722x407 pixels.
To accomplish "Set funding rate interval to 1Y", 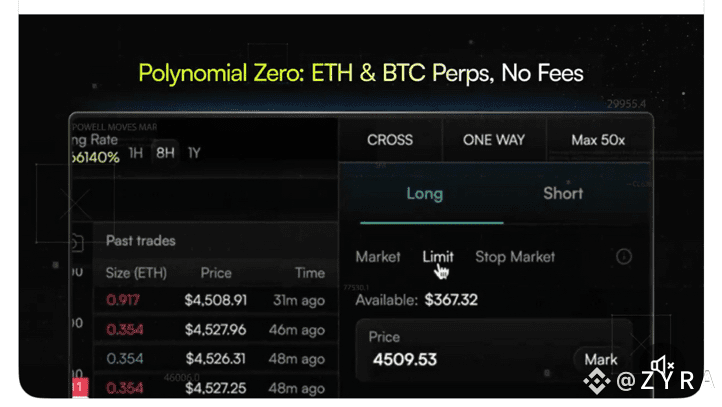I will (x=194, y=153).
